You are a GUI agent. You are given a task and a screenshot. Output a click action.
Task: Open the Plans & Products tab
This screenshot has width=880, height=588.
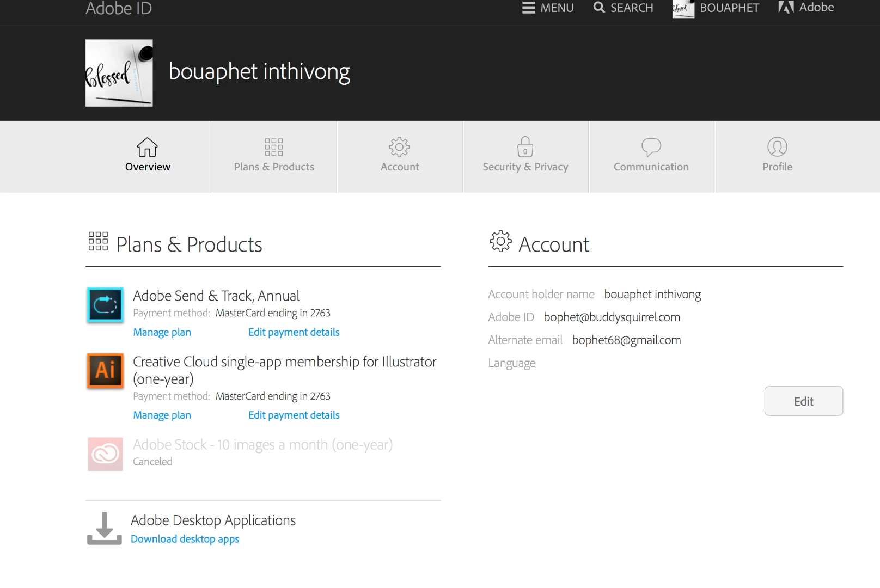274,156
